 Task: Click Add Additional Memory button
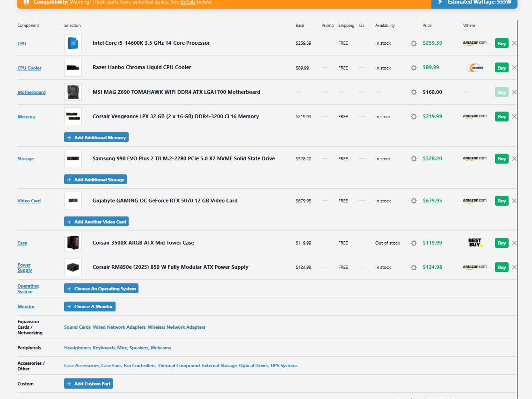(96, 137)
